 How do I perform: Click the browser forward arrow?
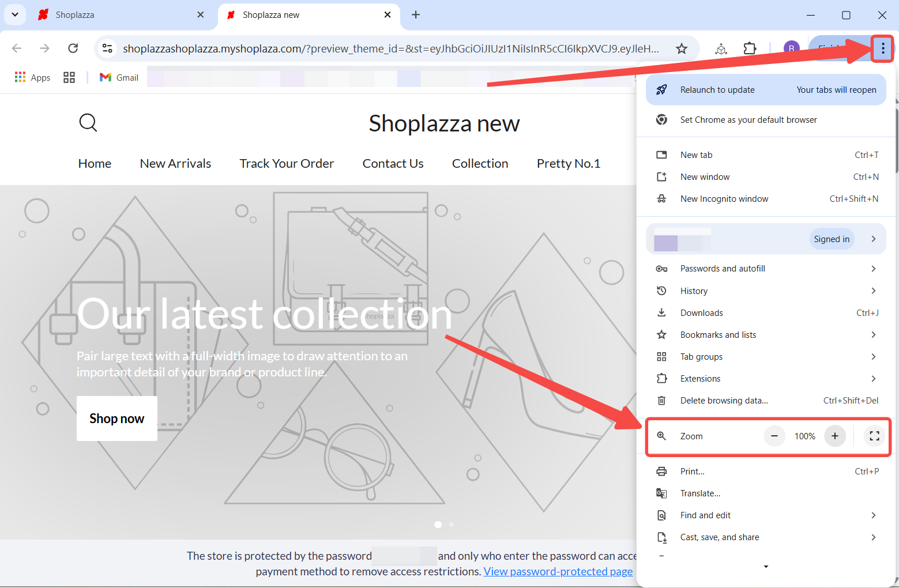pyautogui.click(x=44, y=48)
